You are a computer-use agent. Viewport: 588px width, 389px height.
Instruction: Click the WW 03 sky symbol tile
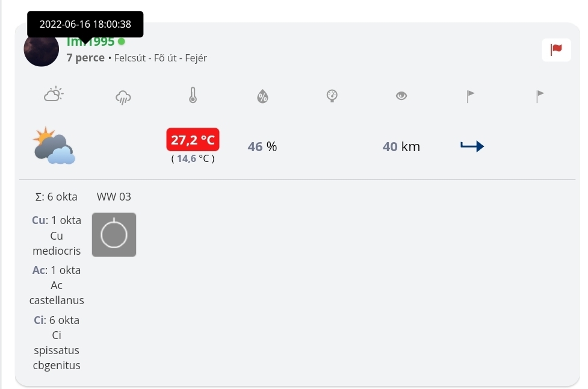tap(114, 234)
